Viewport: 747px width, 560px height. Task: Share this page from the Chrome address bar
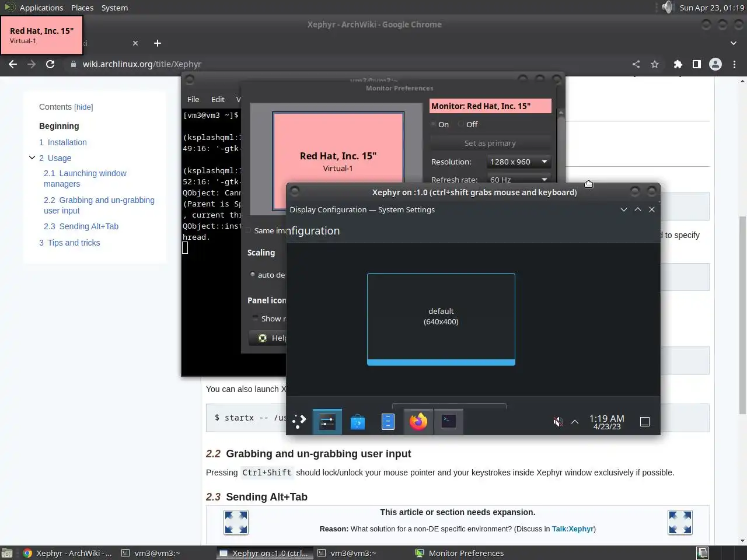(x=636, y=64)
